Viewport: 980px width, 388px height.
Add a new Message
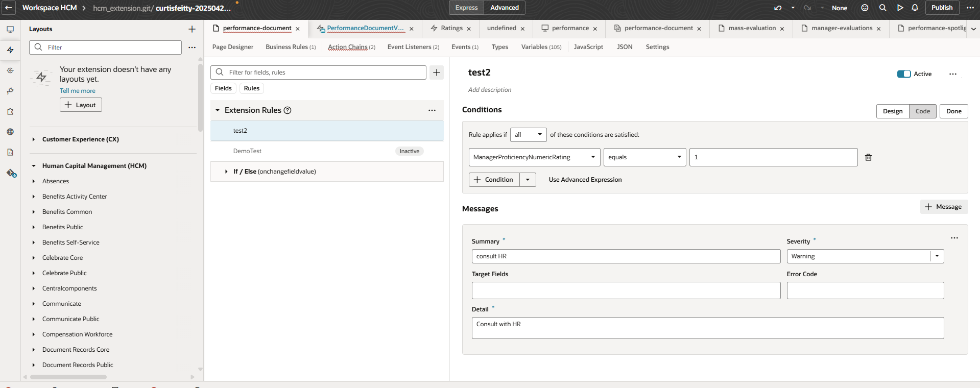(x=944, y=207)
